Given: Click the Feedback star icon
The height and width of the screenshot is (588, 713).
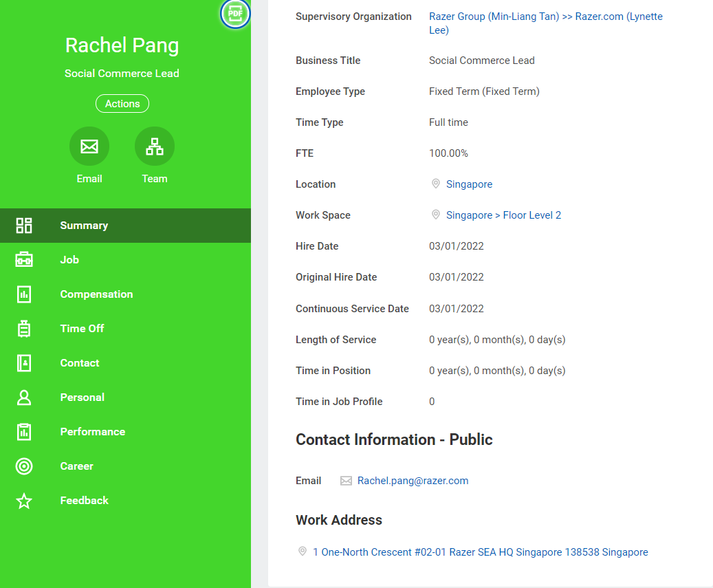Looking at the screenshot, I should pyautogui.click(x=24, y=501).
